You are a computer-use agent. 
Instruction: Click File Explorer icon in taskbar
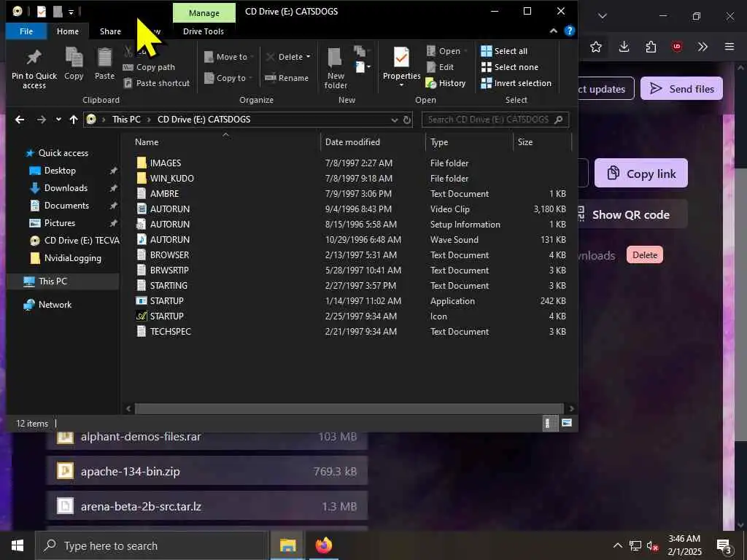pyautogui.click(x=287, y=545)
